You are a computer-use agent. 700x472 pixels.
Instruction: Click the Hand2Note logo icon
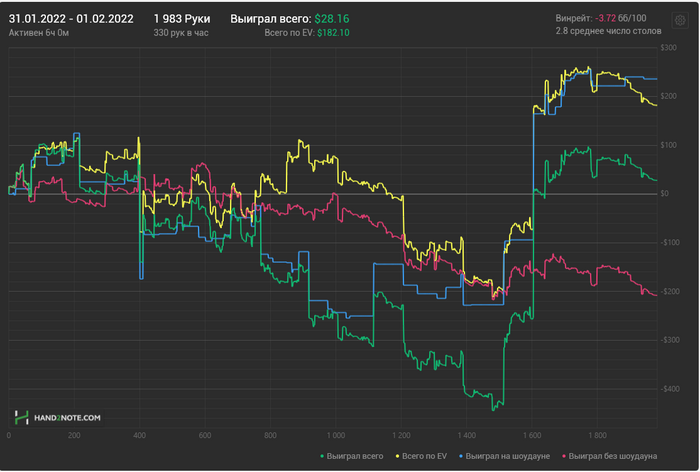(x=21, y=417)
